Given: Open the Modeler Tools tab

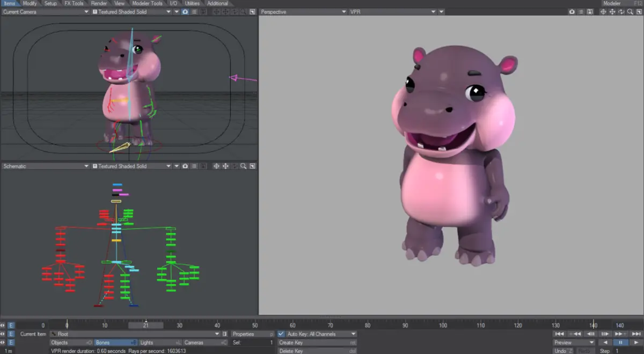Looking at the screenshot, I should [147, 3].
